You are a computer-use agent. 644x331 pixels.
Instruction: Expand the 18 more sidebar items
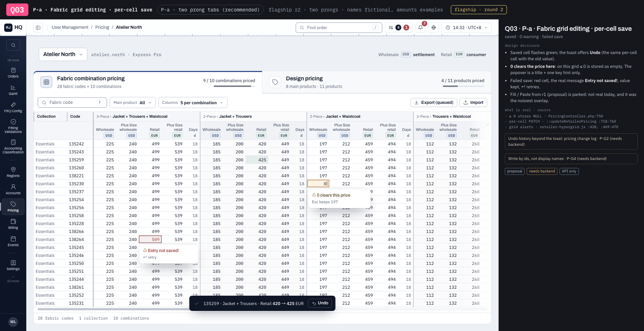point(13,58)
